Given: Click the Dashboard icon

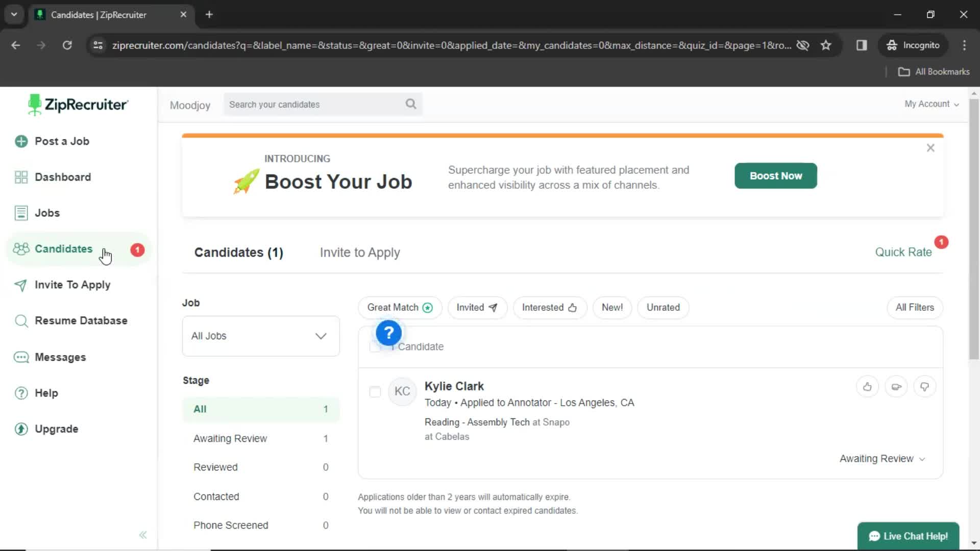Looking at the screenshot, I should point(21,177).
